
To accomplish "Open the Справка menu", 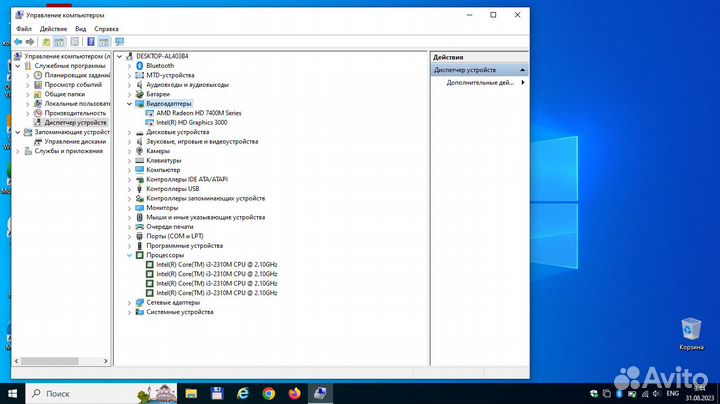I will coord(107,28).
